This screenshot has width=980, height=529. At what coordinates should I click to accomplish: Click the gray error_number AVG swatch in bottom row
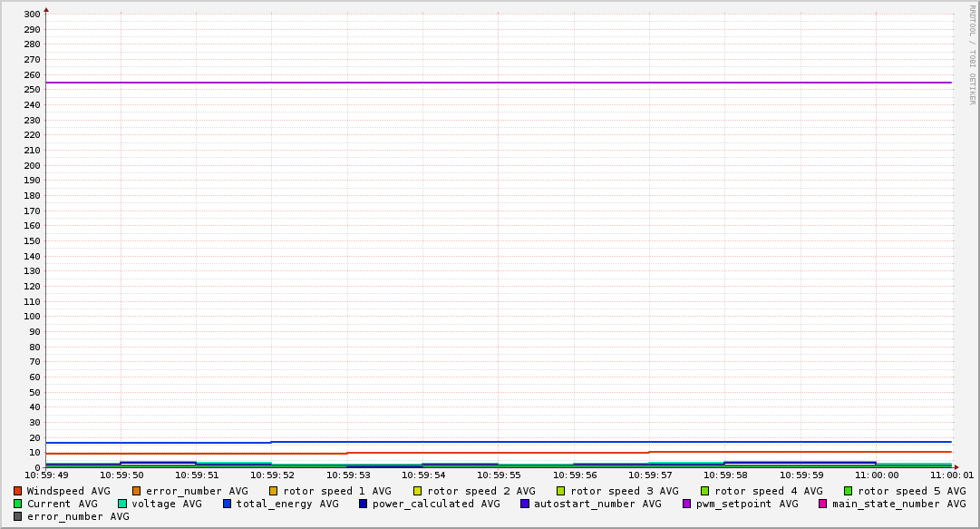point(18,516)
